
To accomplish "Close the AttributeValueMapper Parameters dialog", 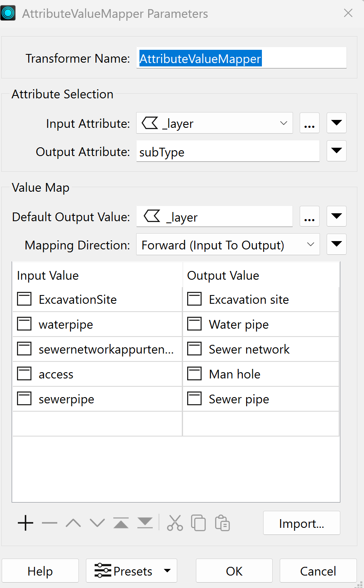I will [x=348, y=13].
